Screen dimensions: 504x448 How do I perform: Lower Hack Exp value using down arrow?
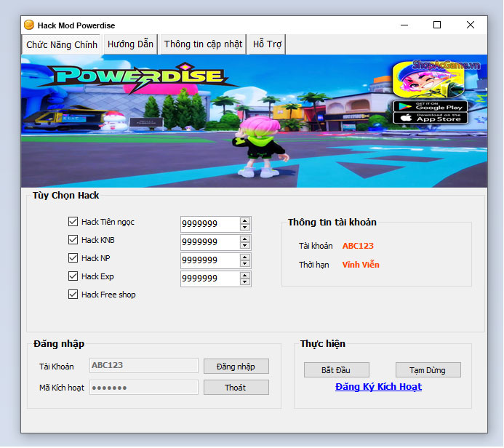pyautogui.click(x=245, y=282)
